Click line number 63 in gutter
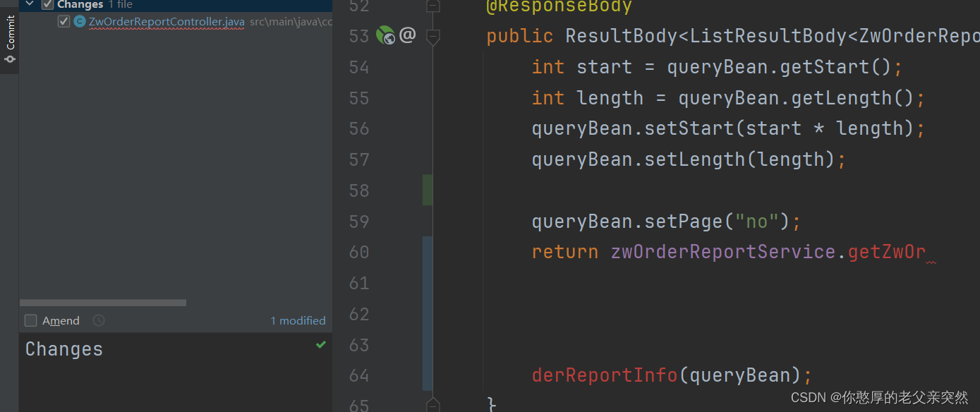Image resolution: width=980 pixels, height=412 pixels. click(359, 345)
